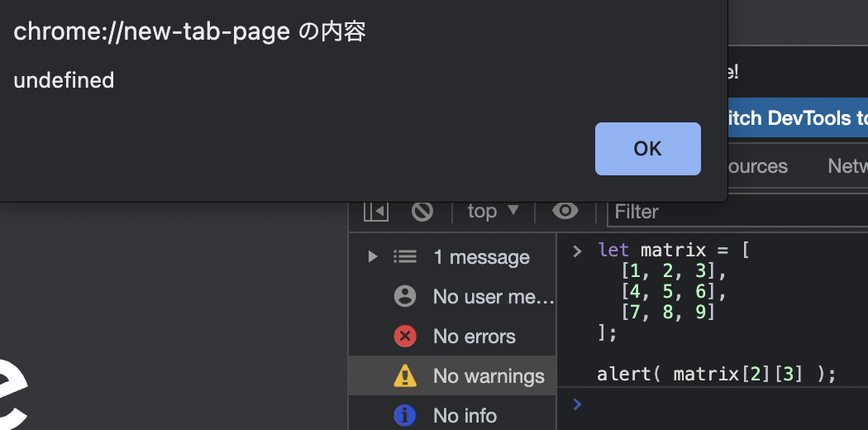Select the No errors filter
868x430 pixels.
click(452, 337)
